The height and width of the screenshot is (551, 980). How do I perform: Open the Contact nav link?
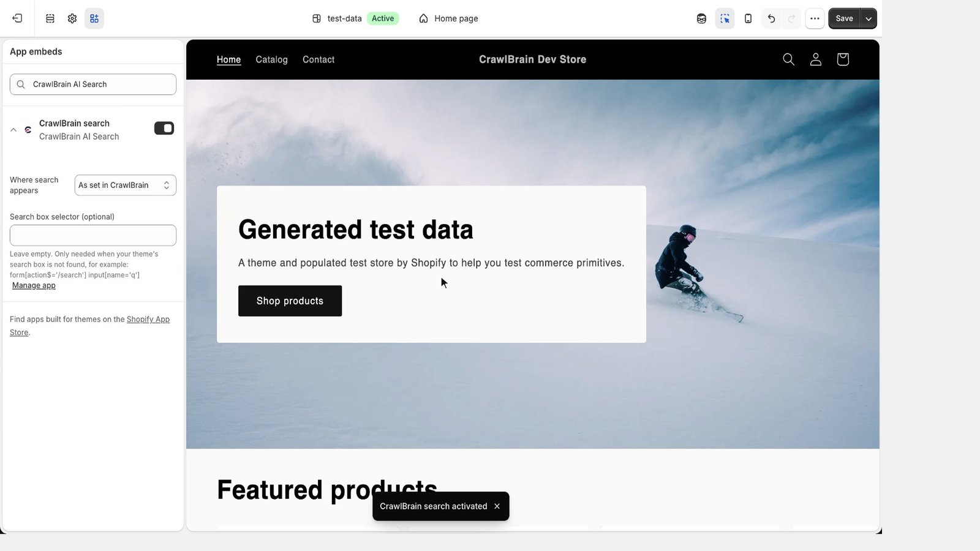[318, 59]
